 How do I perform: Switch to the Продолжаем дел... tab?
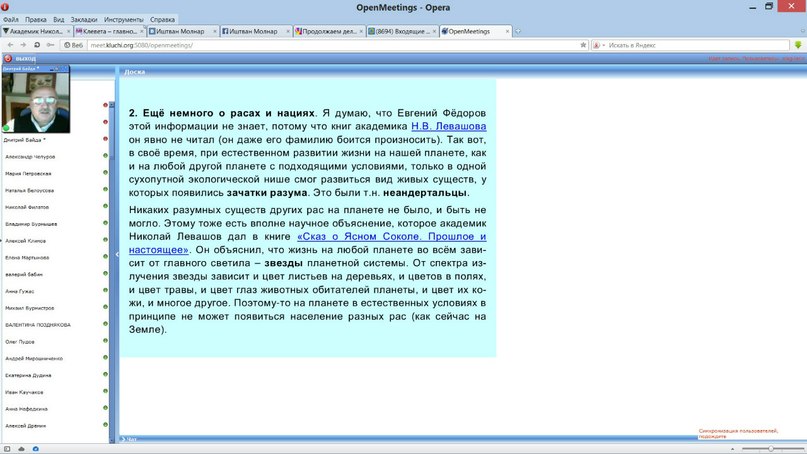tap(329, 31)
